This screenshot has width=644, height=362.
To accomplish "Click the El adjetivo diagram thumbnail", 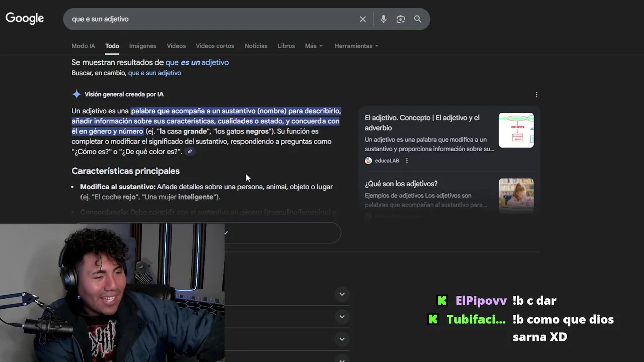I will [x=516, y=130].
